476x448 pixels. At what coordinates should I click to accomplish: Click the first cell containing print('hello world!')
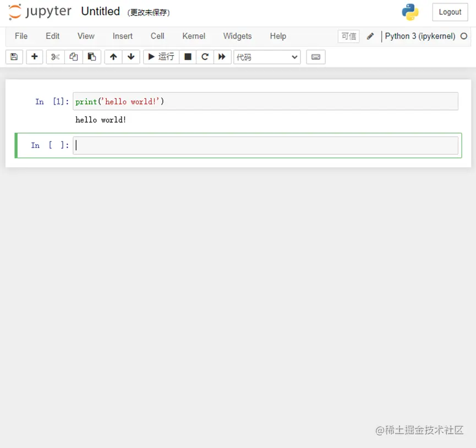coord(265,101)
